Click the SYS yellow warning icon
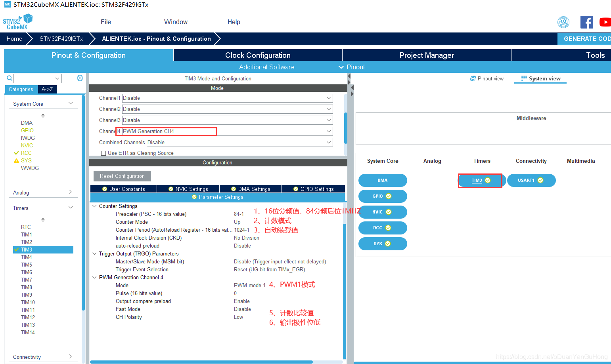The width and height of the screenshot is (611, 364). (16, 160)
